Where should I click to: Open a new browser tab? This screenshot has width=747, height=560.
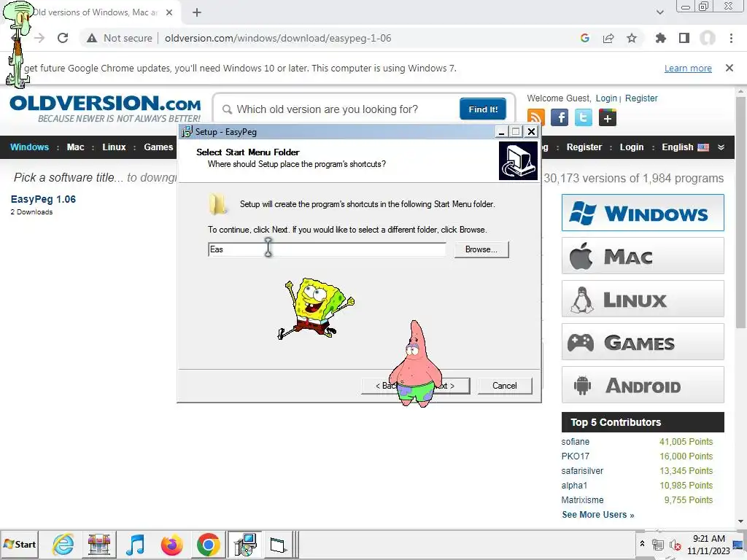coord(197,12)
